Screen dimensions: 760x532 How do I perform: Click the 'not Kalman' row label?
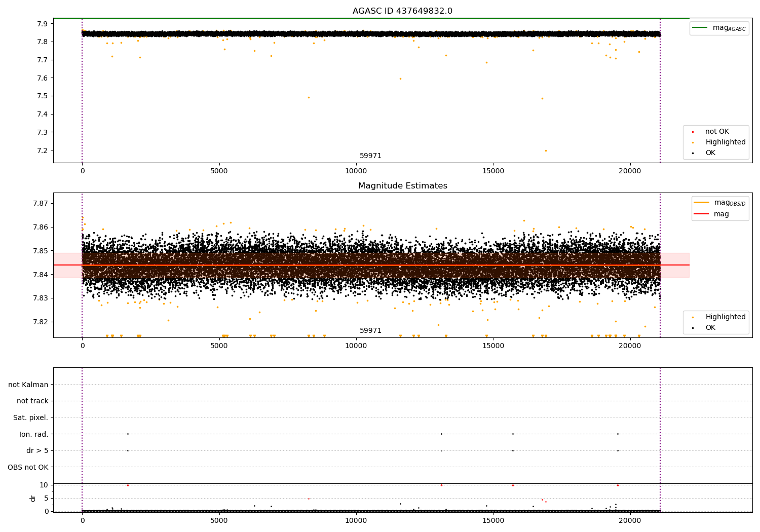coord(28,385)
